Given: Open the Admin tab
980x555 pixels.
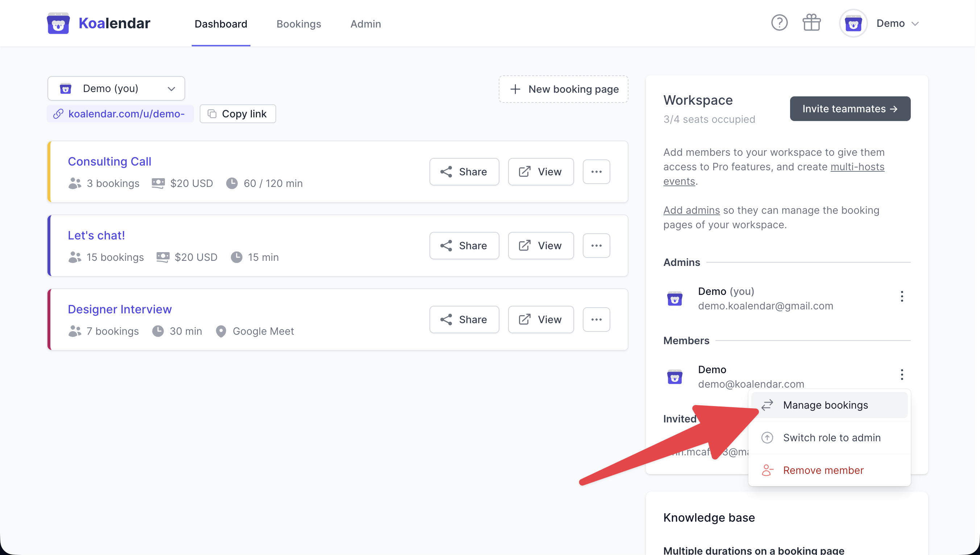Looking at the screenshot, I should tap(365, 24).
